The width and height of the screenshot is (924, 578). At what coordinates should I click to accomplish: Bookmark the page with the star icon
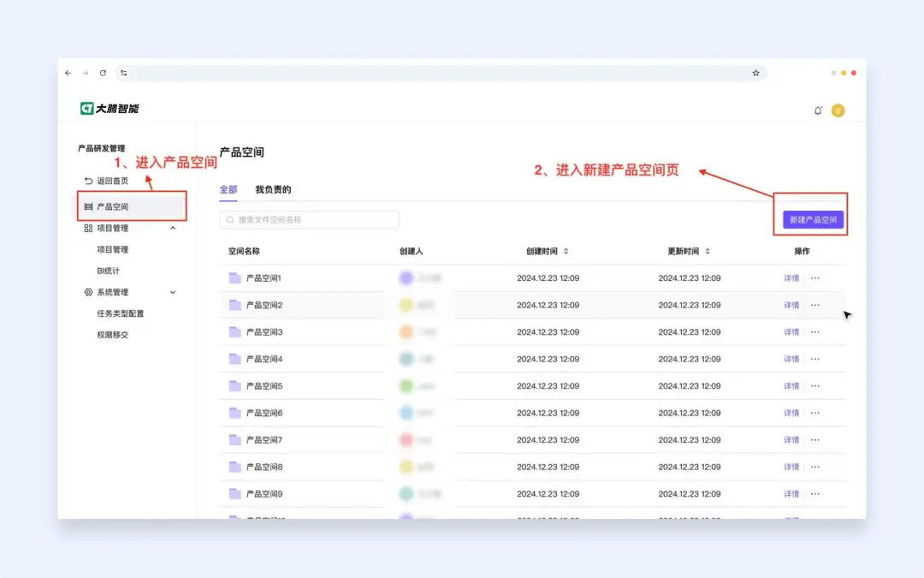point(755,73)
